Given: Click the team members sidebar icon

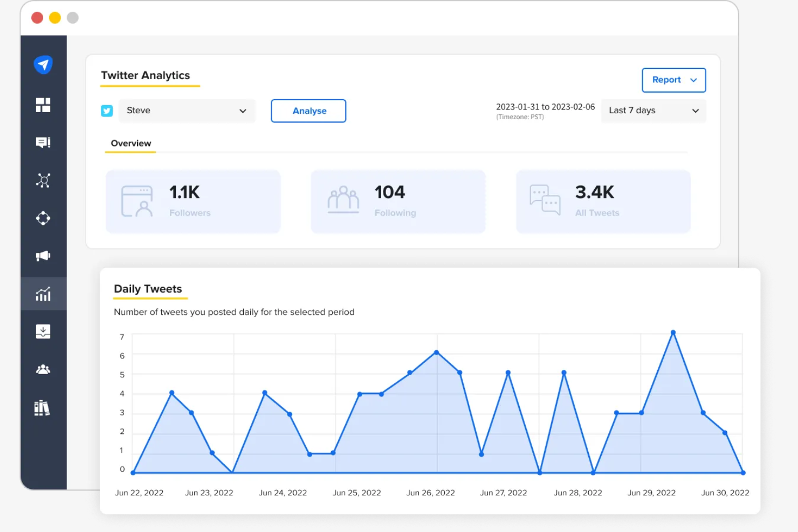Looking at the screenshot, I should click(43, 369).
